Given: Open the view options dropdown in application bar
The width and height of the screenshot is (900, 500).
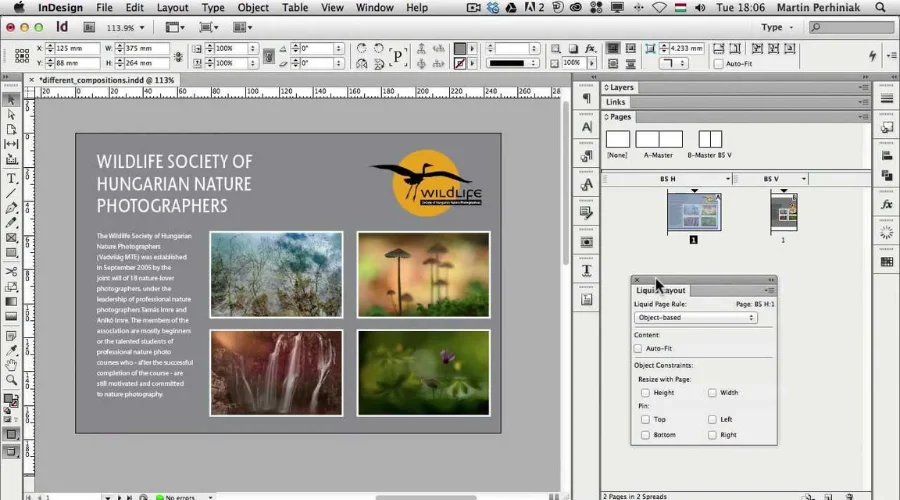Looking at the screenshot, I should coord(175,28).
